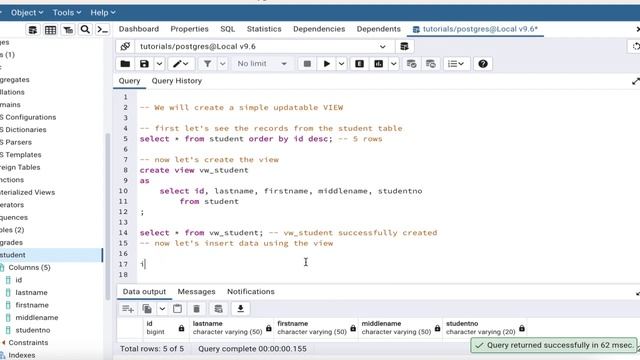The height and width of the screenshot is (360, 640).
Task: Switch to the Dashboard tab
Action: click(x=139, y=29)
